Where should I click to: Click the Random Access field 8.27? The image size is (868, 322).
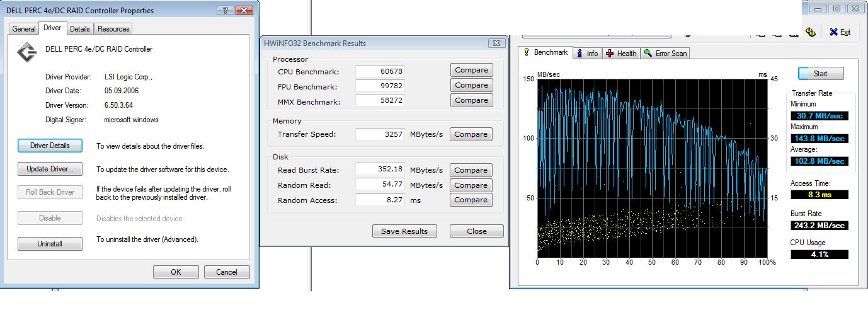click(x=380, y=200)
